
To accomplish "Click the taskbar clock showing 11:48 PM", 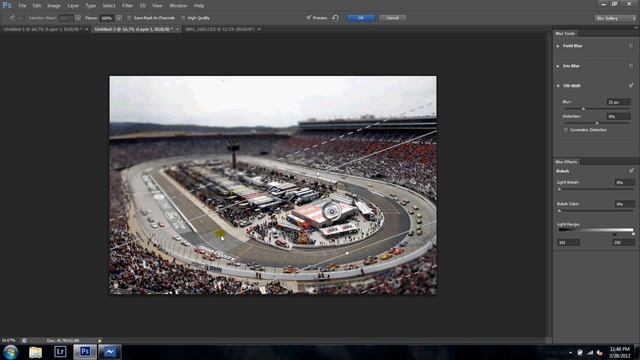I will coord(620,352).
